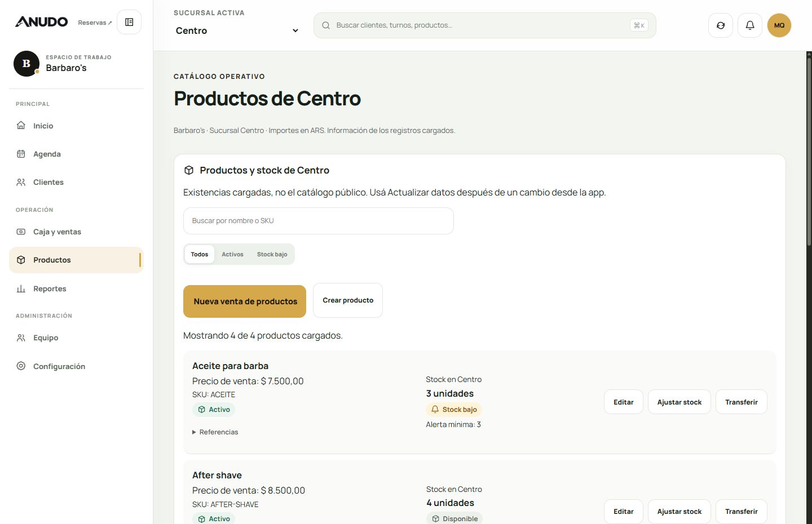Click the people icon beside Clientes
The height and width of the screenshot is (524, 812).
click(21, 182)
